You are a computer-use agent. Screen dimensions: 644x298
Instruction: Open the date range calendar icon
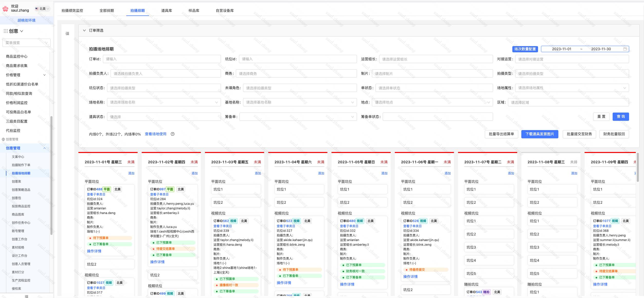625,49
